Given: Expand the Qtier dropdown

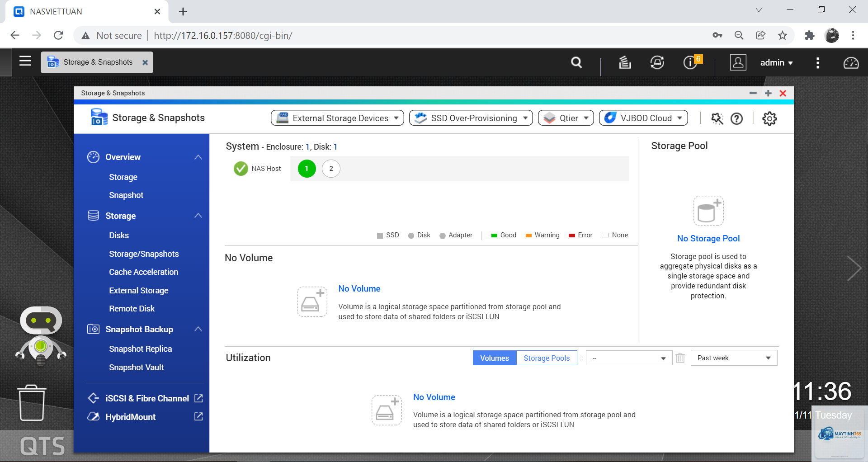Looking at the screenshot, I should click(566, 118).
